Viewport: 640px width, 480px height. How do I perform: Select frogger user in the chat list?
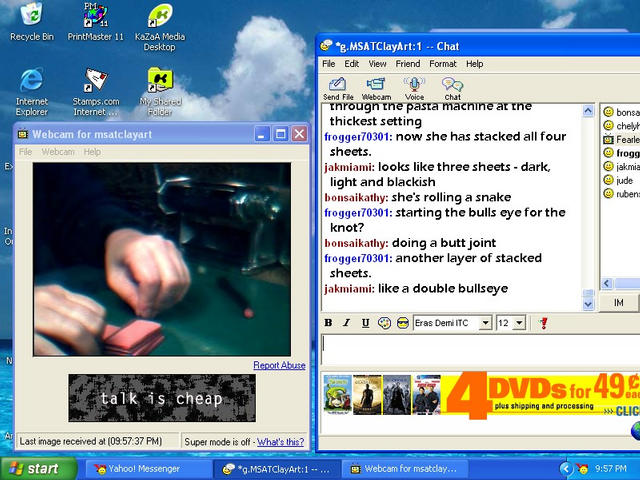621,153
